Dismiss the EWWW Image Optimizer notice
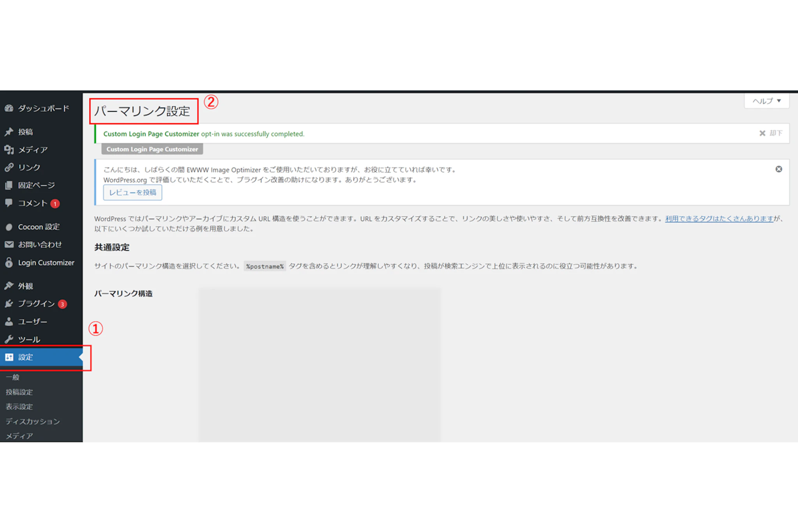The image size is (798, 532). point(779,169)
